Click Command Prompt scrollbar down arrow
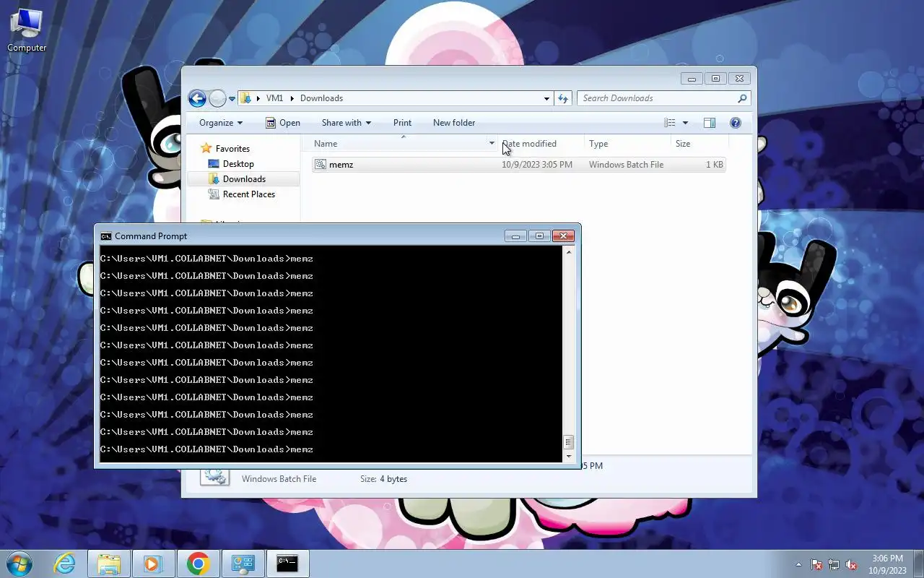This screenshot has height=578, width=924. [x=569, y=457]
